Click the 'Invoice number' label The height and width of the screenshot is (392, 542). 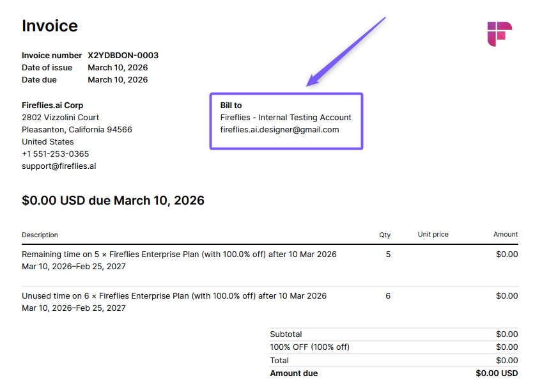(52, 56)
